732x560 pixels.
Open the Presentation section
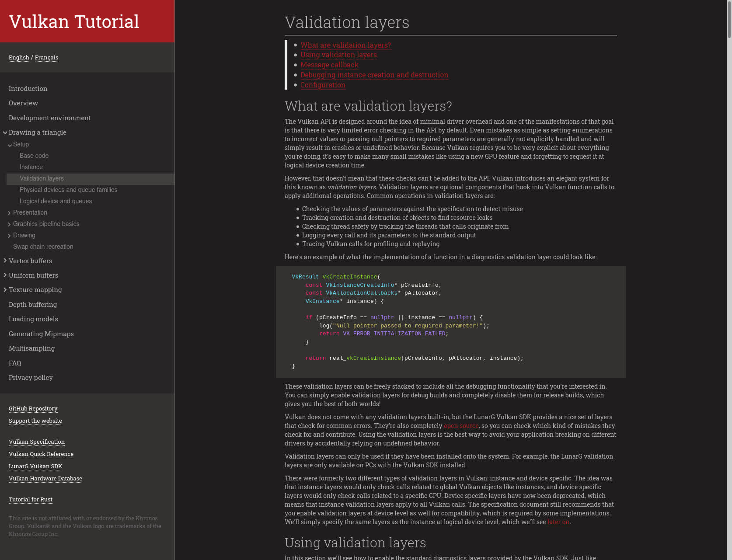[30, 212]
